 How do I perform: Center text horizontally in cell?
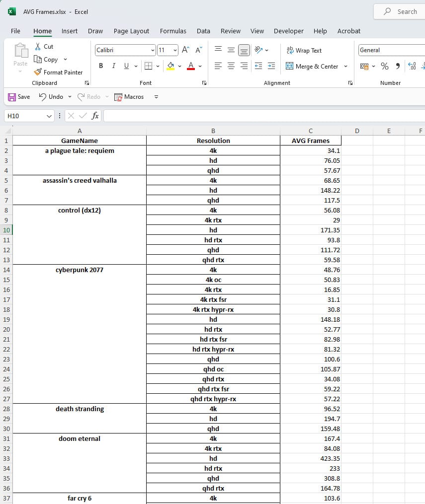click(x=231, y=66)
